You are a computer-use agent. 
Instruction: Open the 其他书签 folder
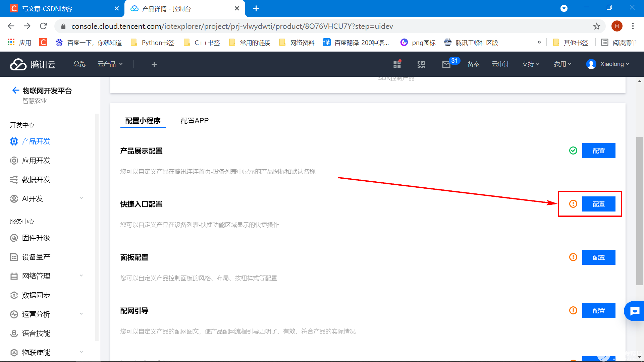(571, 43)
